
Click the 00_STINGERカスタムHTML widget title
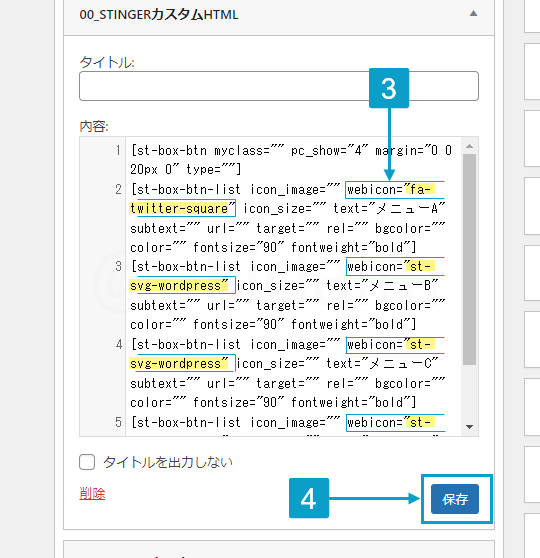(159, 15)
